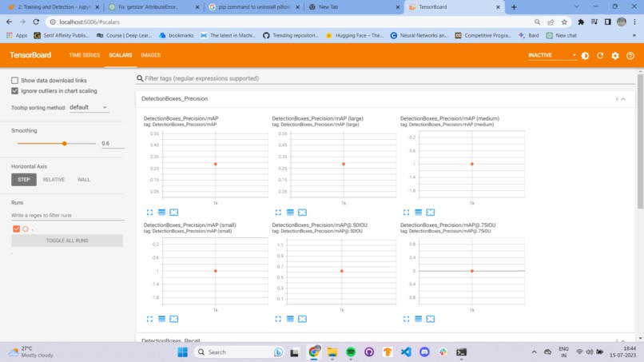Viewport: 644px width, 362px height.
Task: Open Trending repositories bookmark
Action: click(x=290, y=35)
